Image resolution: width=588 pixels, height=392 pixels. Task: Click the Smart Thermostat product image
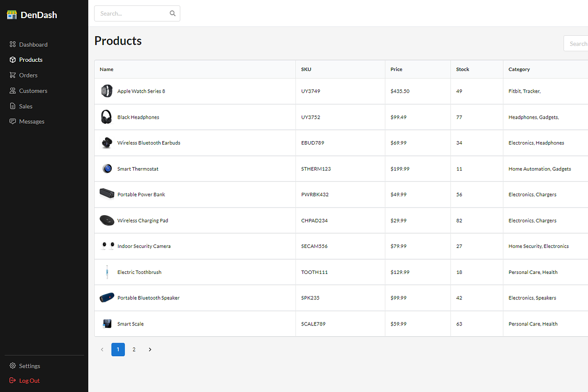[x=107, y=169]
